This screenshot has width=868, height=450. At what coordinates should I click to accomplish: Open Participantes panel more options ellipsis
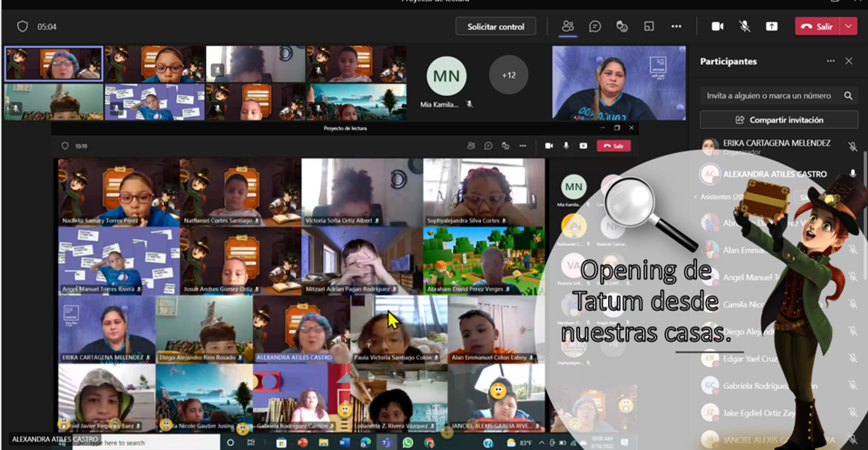[x=831, y=61]
